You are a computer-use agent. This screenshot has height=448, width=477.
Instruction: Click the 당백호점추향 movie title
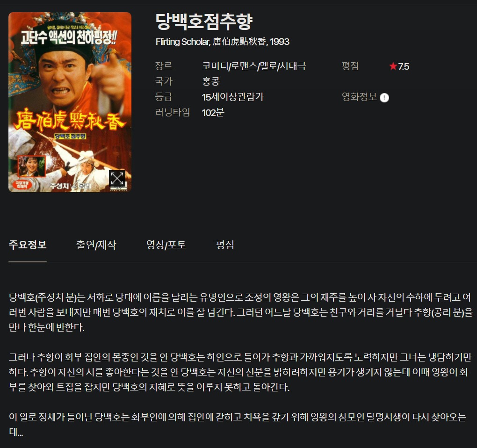204,22
